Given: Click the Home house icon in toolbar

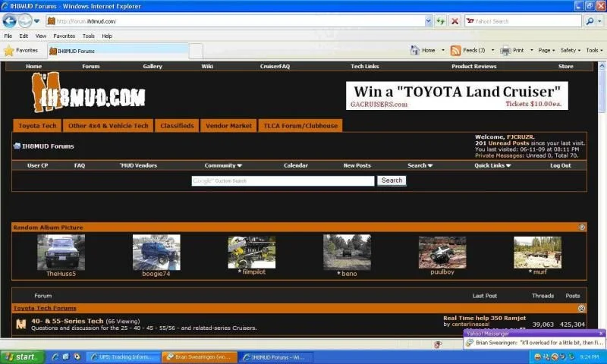Looking at the screenshot, I should pyautogui.click(x=415, y=50).
